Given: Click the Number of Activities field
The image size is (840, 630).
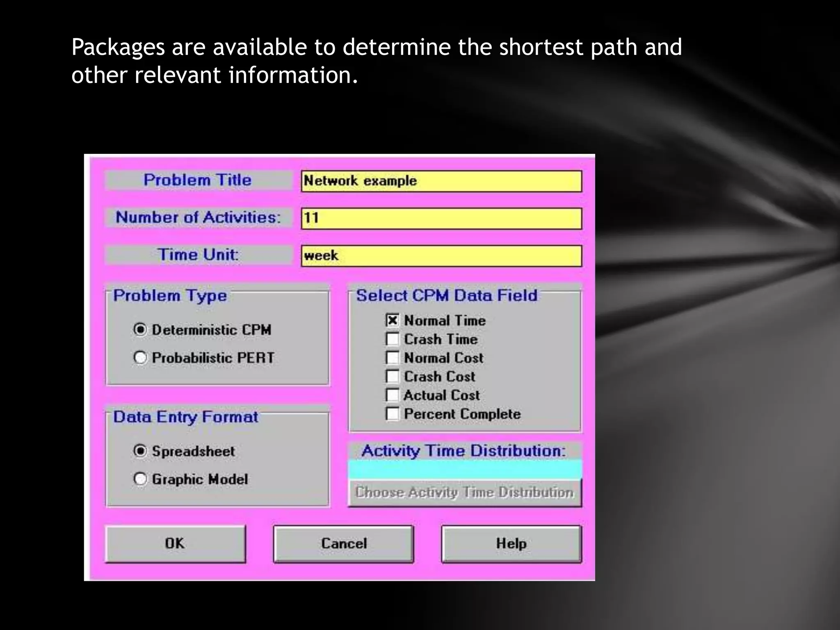Looking at the screenshot, I should (x=441, y=218).
